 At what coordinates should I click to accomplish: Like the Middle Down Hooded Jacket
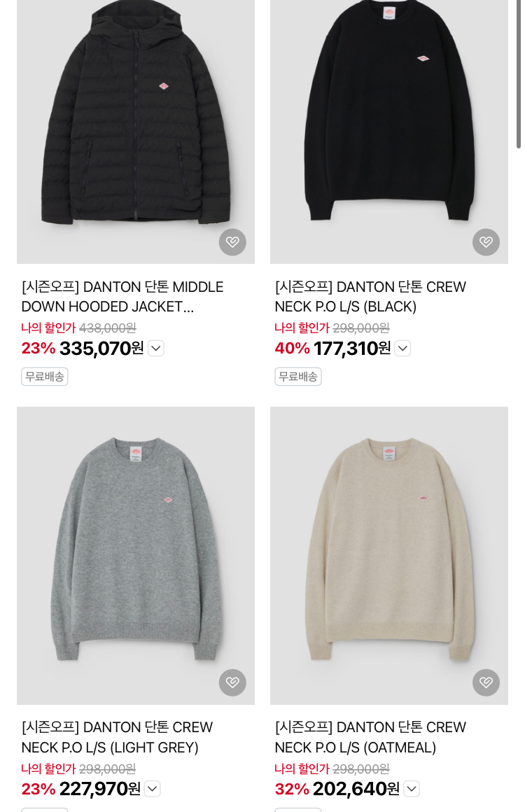pos(232,241)
